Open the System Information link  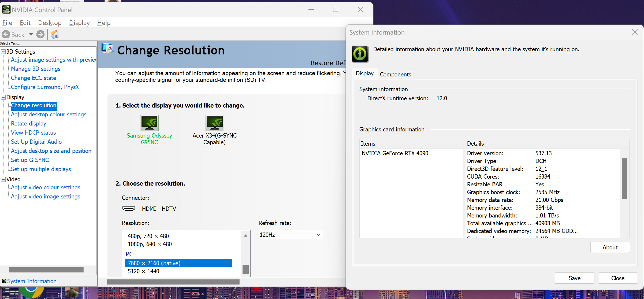pyautogui.click(x=32, y=281)
